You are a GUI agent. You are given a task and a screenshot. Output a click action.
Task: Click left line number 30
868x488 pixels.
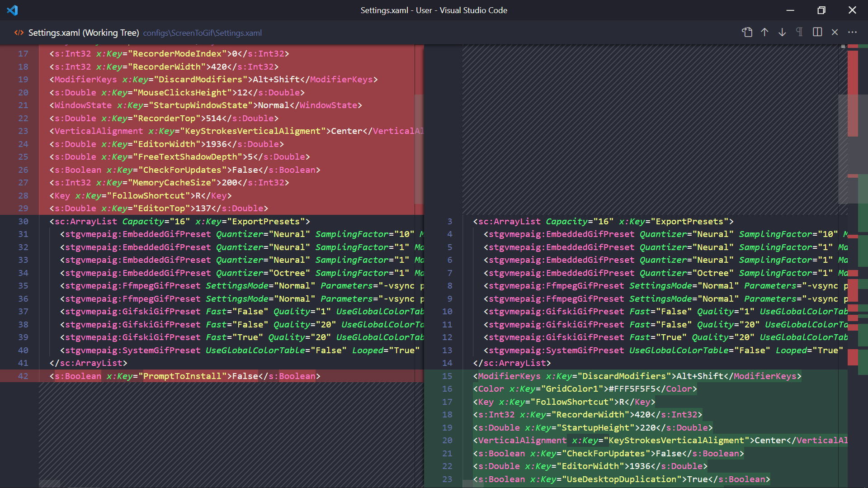point(23,222)
